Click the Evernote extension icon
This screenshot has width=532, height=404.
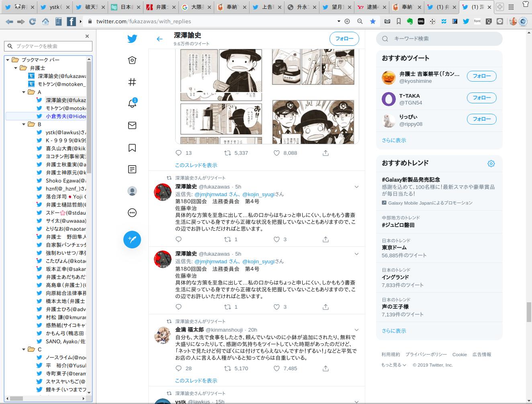[410, 21]
